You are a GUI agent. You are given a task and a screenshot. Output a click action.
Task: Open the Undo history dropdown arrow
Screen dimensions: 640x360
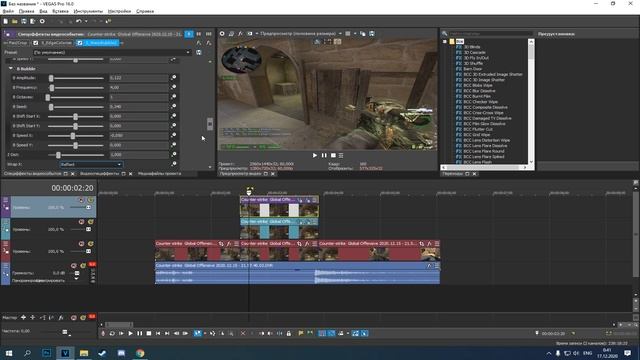point(86,21)
